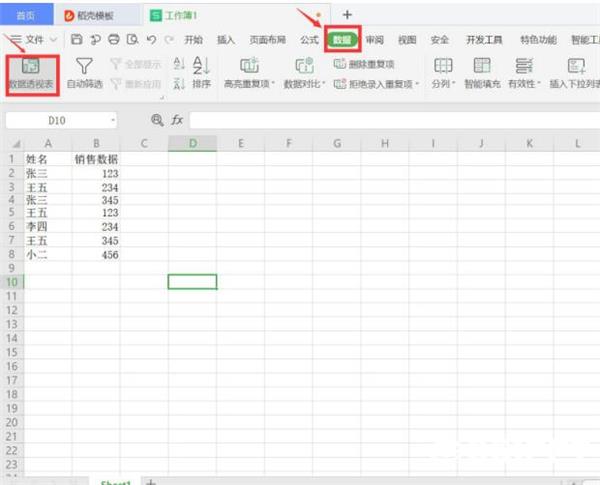Click the 数据透视表 (PivotTable) icon
This screenshot has width=600, height=485.
[30, 66]
